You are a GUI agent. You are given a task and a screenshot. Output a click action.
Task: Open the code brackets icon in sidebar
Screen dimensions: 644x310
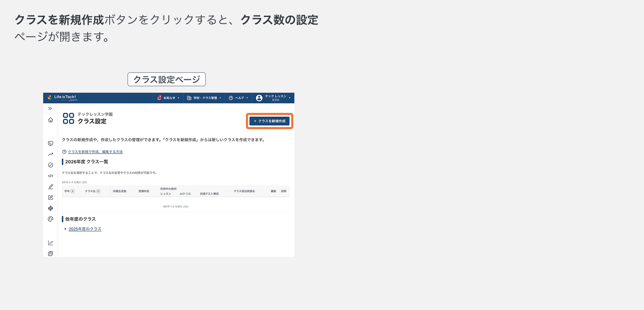point(51,176)
